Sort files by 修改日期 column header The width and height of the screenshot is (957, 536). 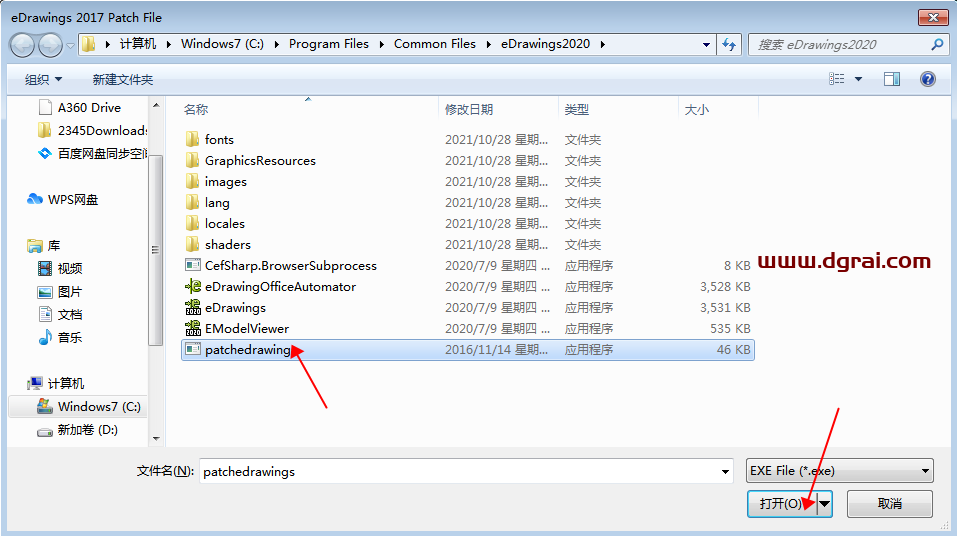click(x=469, y=109)
